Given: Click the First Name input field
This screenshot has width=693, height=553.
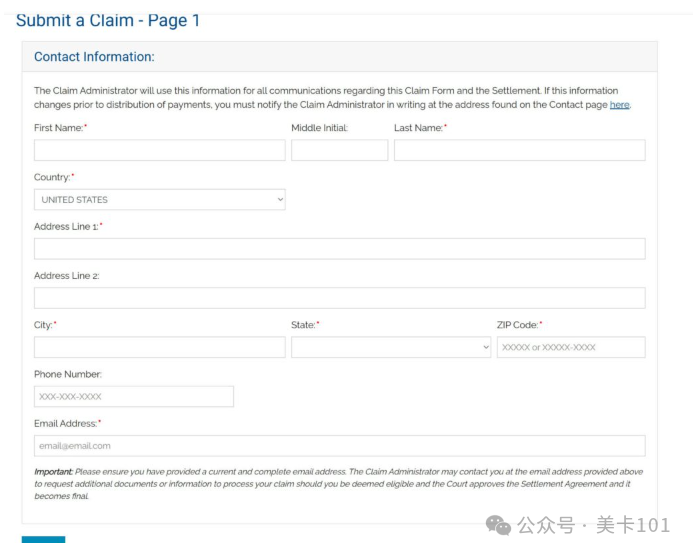Looking at the screenshot, I should pos(160,150).
